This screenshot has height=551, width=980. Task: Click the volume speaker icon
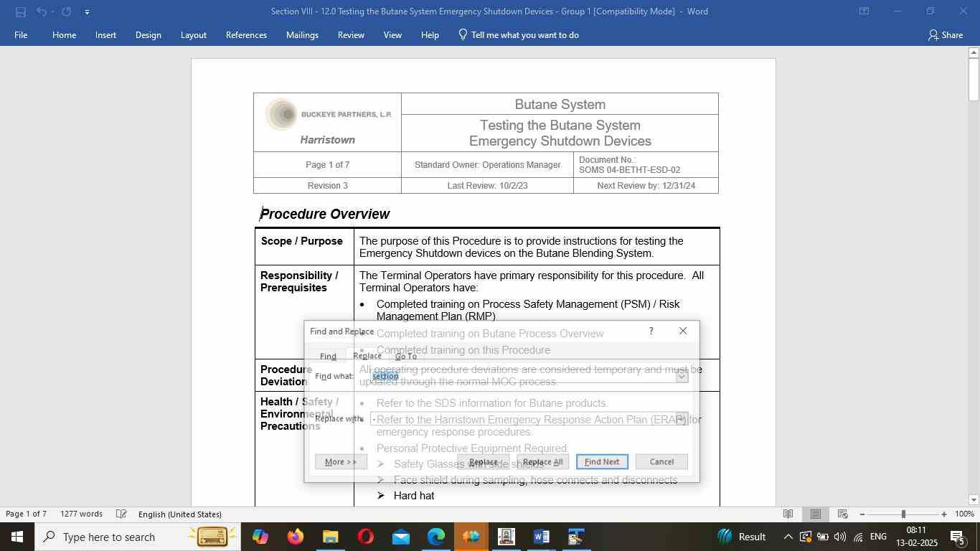(x=840, y=537)
